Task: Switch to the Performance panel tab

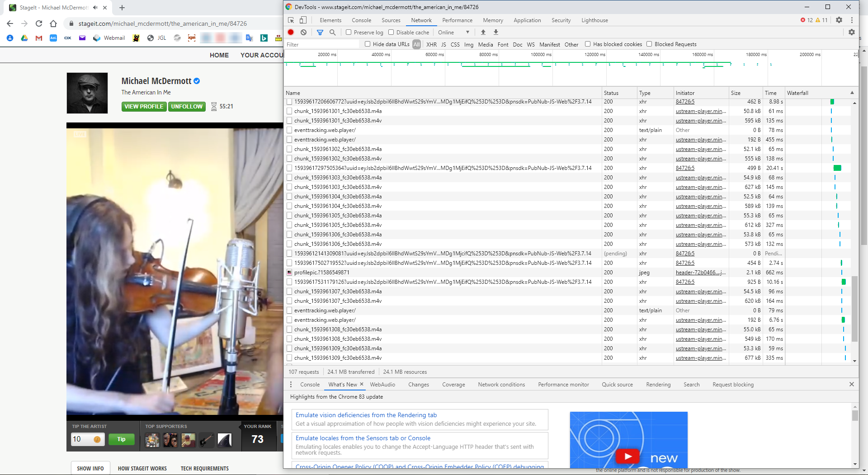Action: pos(458,20)
